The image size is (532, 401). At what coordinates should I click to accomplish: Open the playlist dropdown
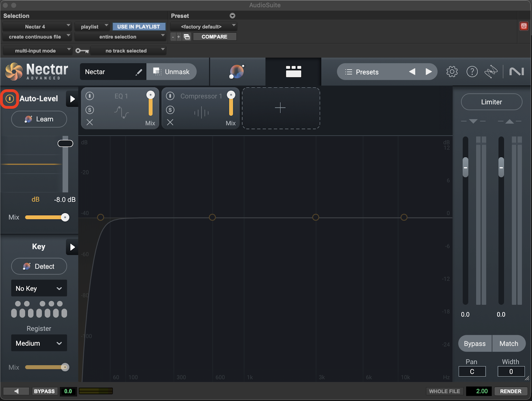tap(92, 27)
